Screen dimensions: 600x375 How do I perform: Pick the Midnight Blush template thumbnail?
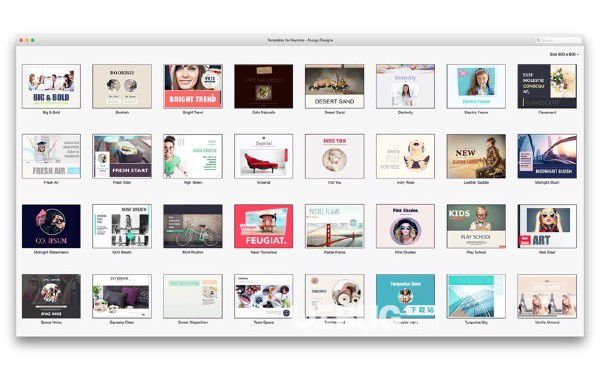click(547, 156)
